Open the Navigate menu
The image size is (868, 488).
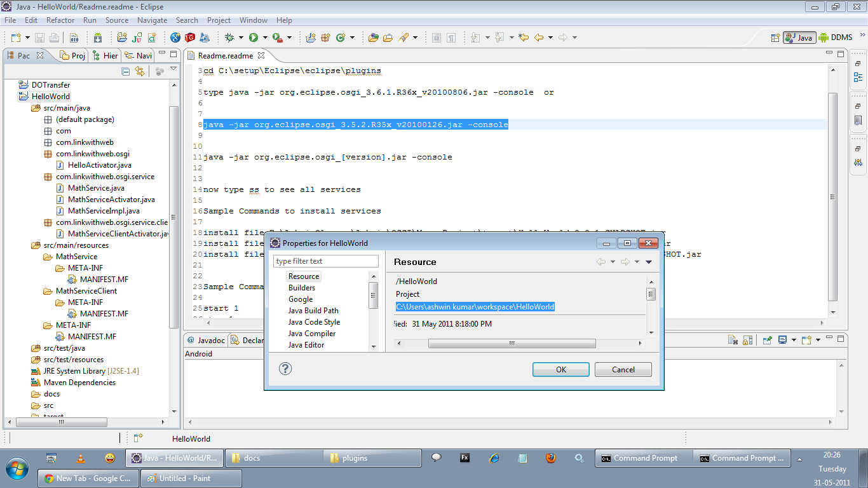[153, 20]
